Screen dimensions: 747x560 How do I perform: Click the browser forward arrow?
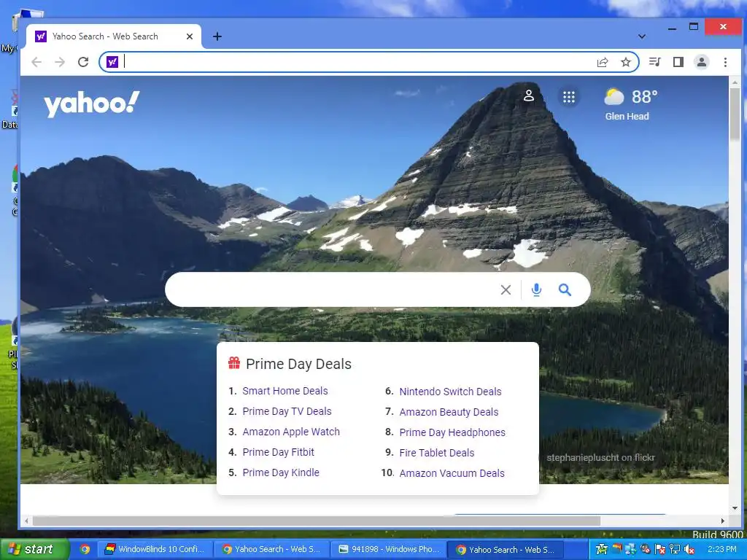tap(60, 62)
